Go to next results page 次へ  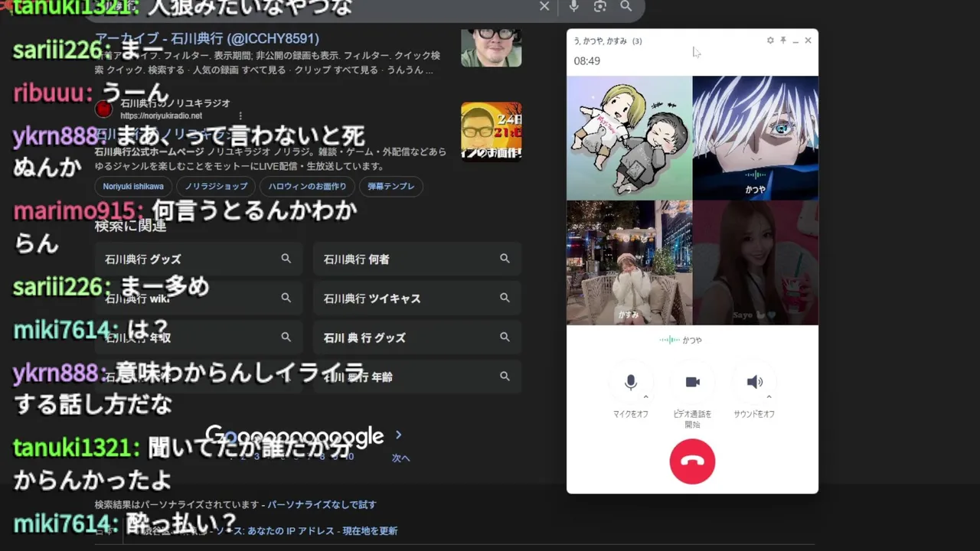click(400, 458)
